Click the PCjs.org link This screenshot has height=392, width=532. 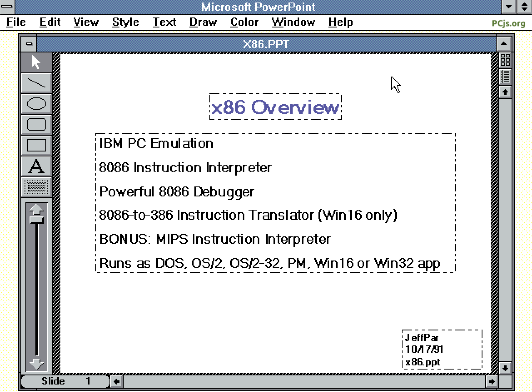[509, 23]
